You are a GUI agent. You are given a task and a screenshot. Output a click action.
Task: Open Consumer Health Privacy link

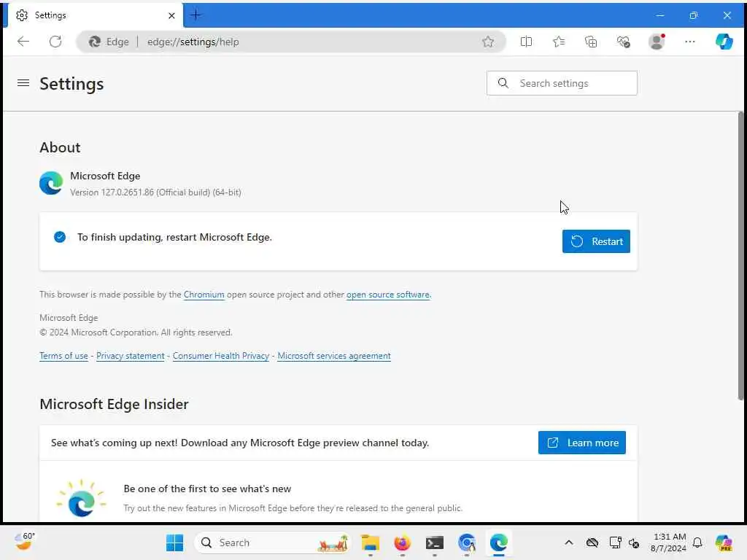click(x=220, y=356)
